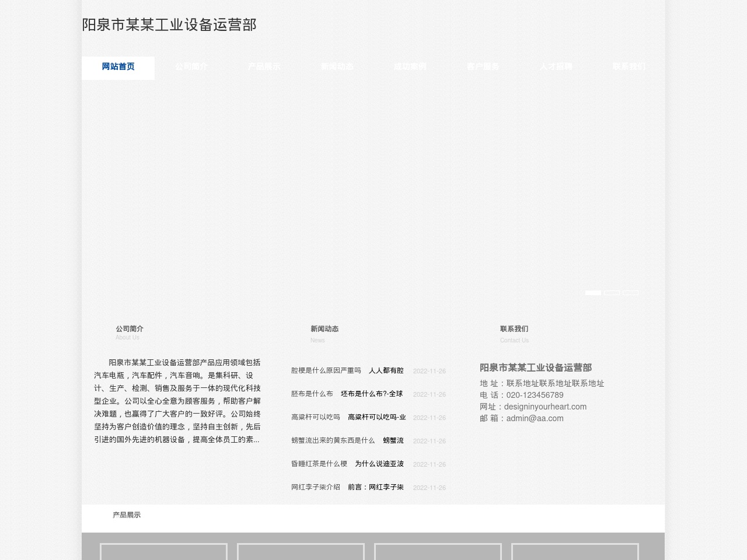Open the news title 坯布是什么布?-全球
Screen dimensions: 747x560
[x=372, y=394]
